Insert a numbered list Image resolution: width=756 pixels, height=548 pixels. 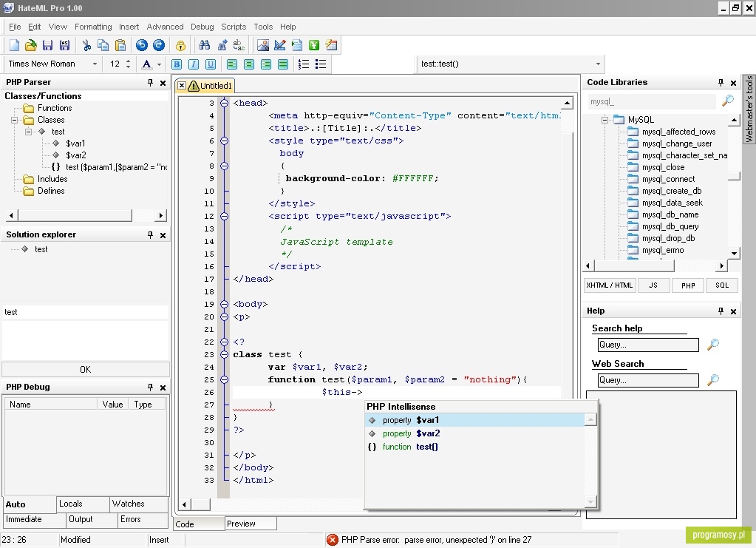pyautogui.click(x=304, y=64)
